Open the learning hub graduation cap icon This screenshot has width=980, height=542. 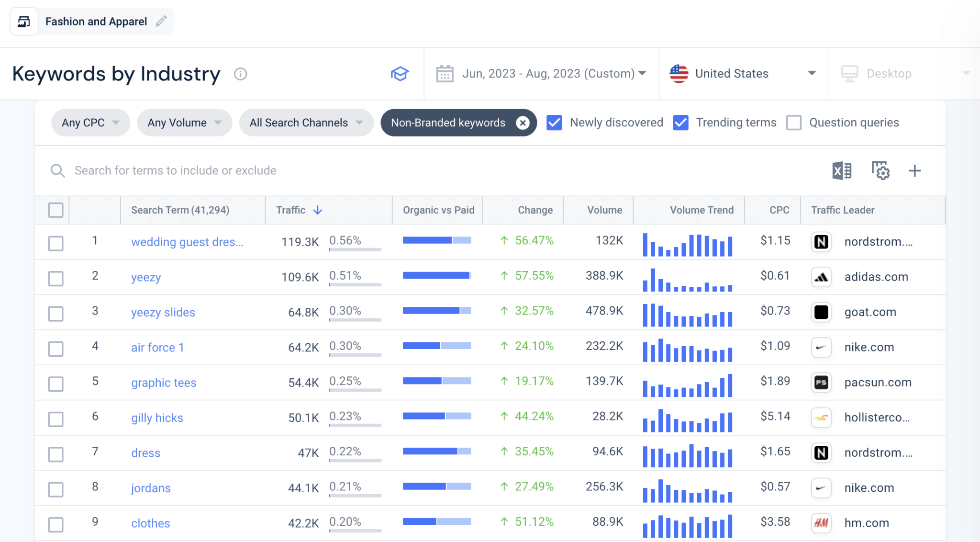click(400, 73)
